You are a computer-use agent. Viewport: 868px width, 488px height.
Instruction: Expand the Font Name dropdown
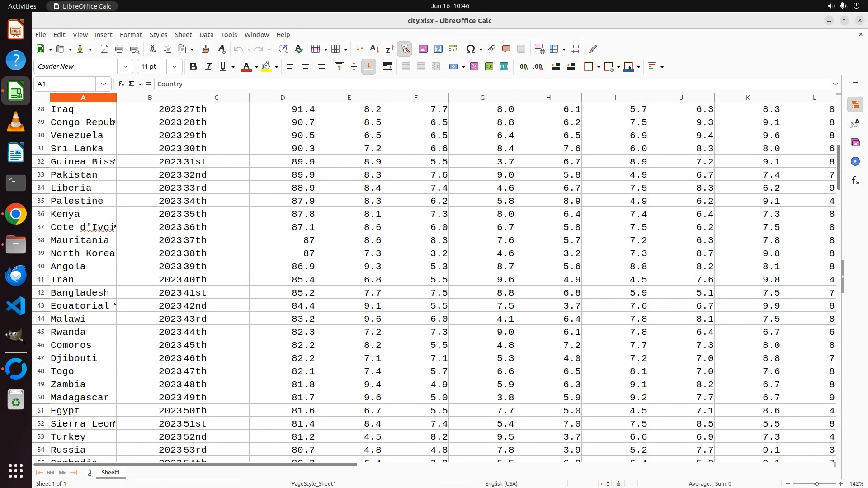(125, 67)
